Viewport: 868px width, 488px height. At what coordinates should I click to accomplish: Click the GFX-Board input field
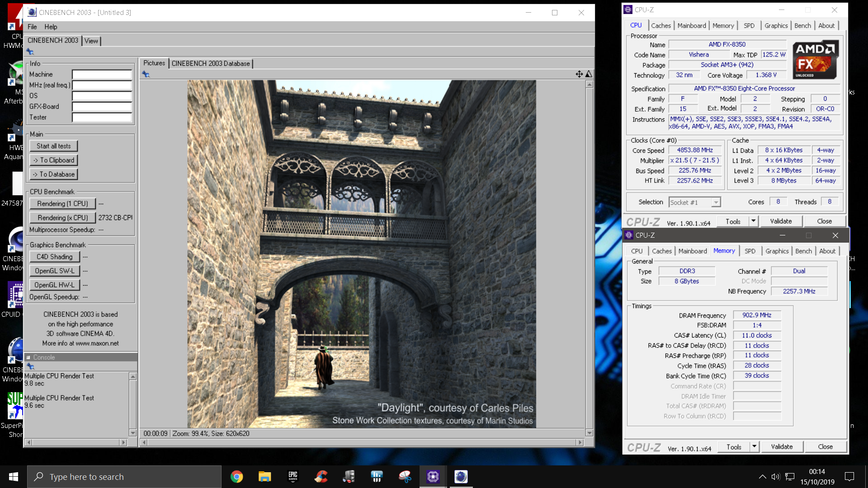(102, 107)
